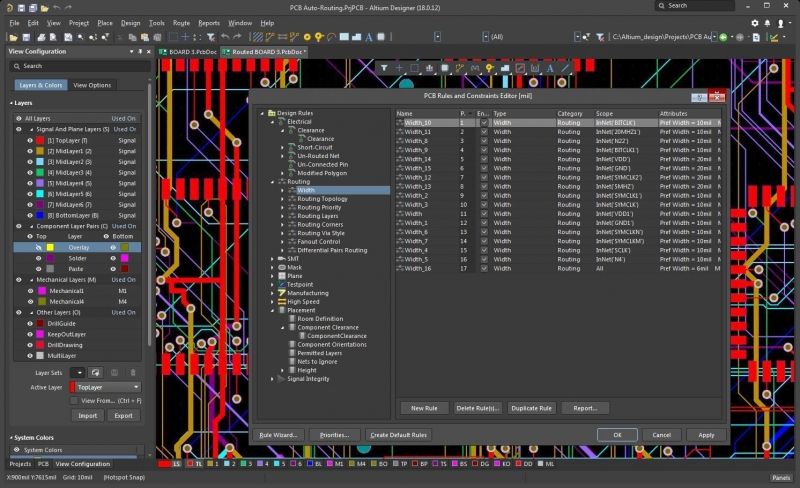The image size is (800, 488).
Task: Click the Apply button
Action: point(706,435)
